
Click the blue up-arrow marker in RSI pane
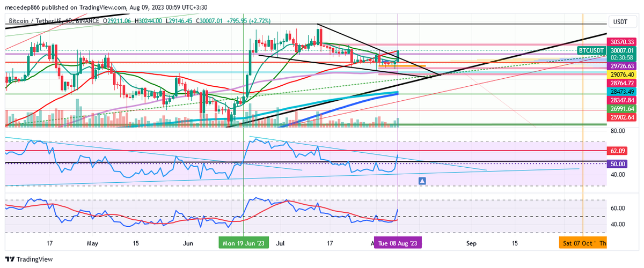[422, 181]
